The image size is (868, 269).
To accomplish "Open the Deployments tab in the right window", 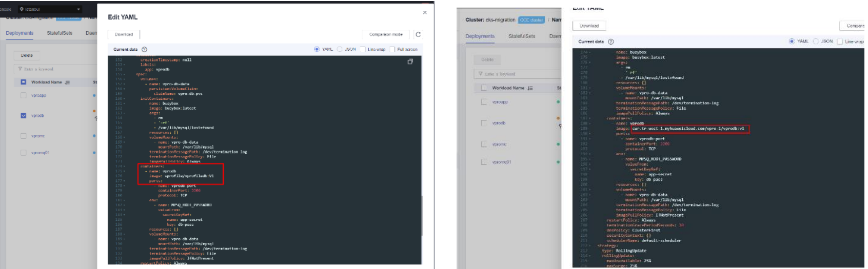I will (480, 36).
